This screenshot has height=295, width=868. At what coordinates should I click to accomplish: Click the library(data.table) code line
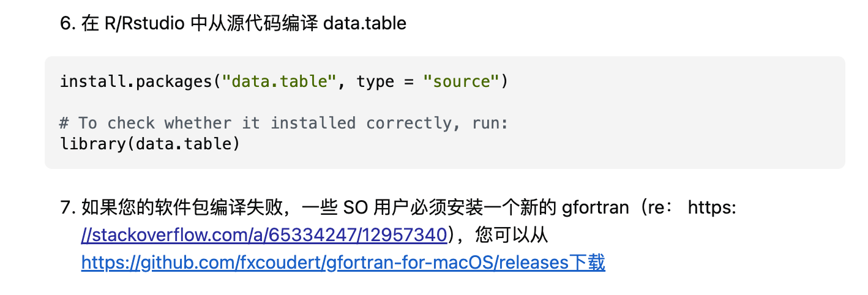coord(150,144)
